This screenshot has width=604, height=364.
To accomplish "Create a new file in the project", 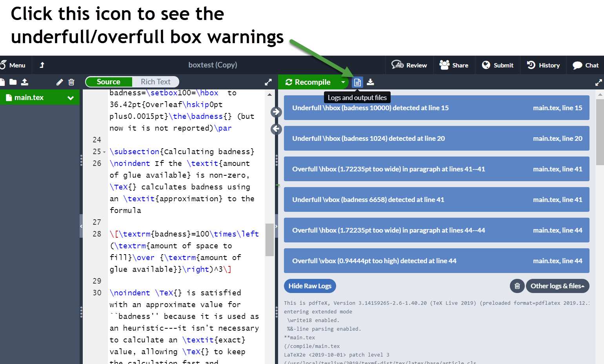I will 3,82.
